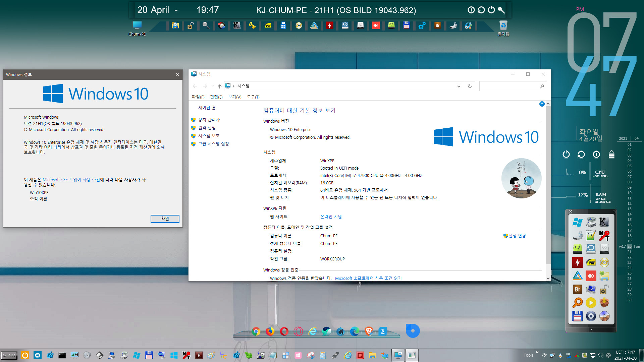Launch the PDF tool in the top dock

tap(268, 25)
